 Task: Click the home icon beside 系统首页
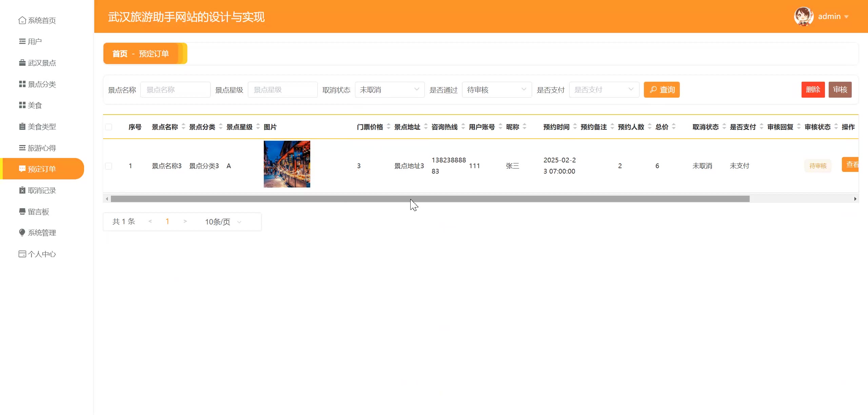22,20
